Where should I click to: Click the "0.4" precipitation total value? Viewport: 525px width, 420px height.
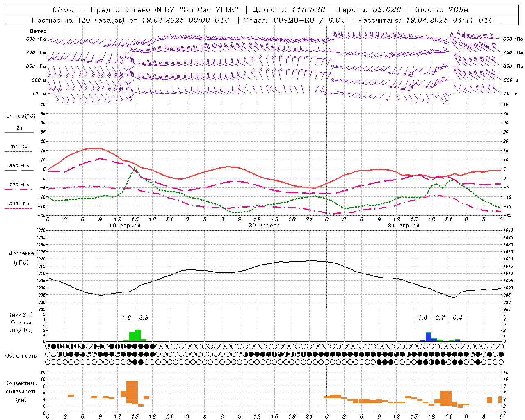click(x=457, y=317)
